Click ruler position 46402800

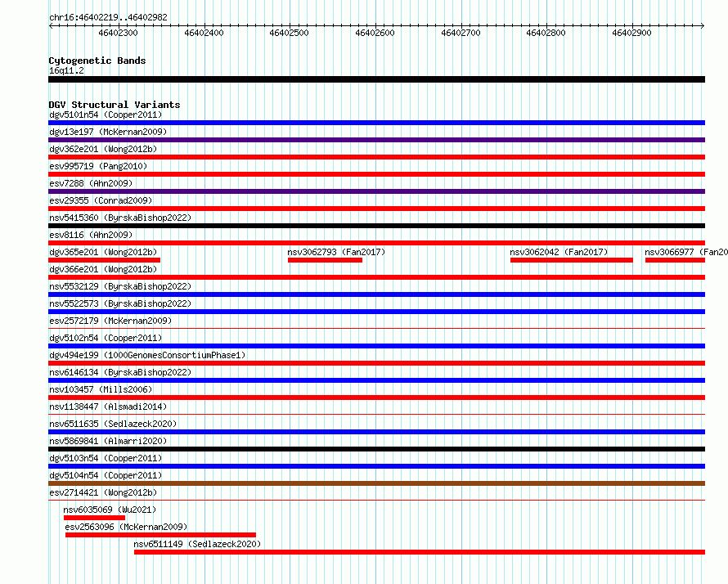(546, 33)
